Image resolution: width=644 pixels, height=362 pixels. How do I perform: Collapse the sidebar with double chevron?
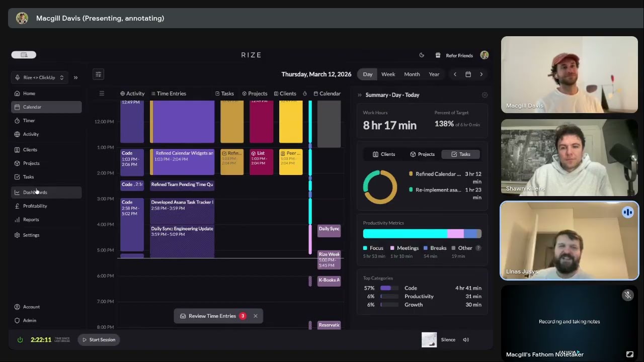[75, 77]
